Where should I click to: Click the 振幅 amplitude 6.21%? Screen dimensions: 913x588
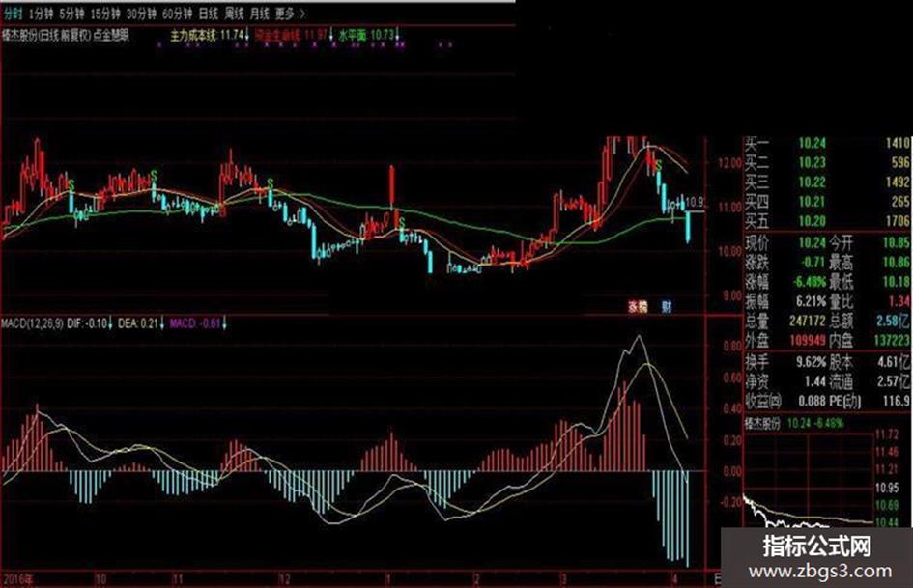point(811,301)
